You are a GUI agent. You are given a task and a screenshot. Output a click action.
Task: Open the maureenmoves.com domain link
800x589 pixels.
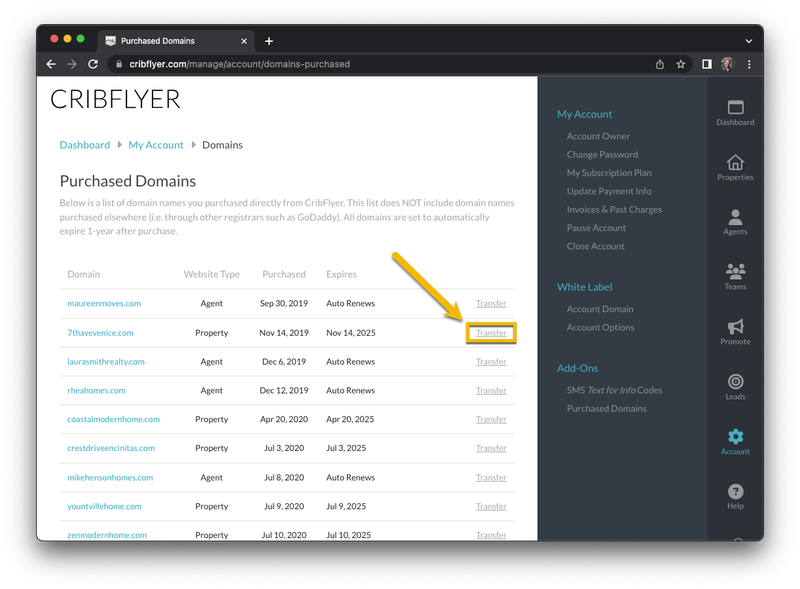pyautogui.click(x=104, y=304)
